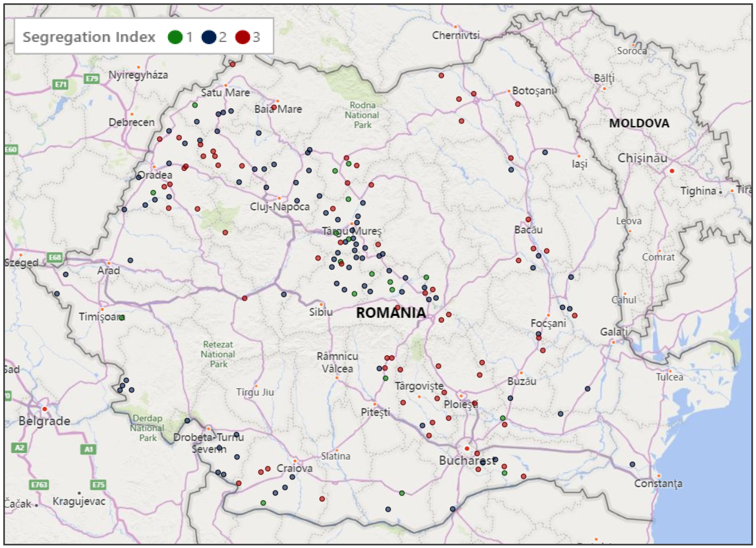
Task: Click the E68 road shield near Szeged
Action: point(55,257)
